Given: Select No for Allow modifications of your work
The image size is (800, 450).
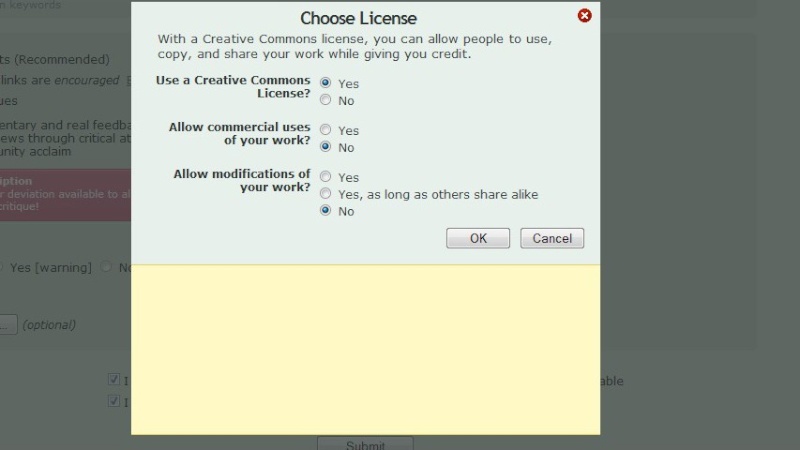Looking at the screenshot, I should coord(326,210).
